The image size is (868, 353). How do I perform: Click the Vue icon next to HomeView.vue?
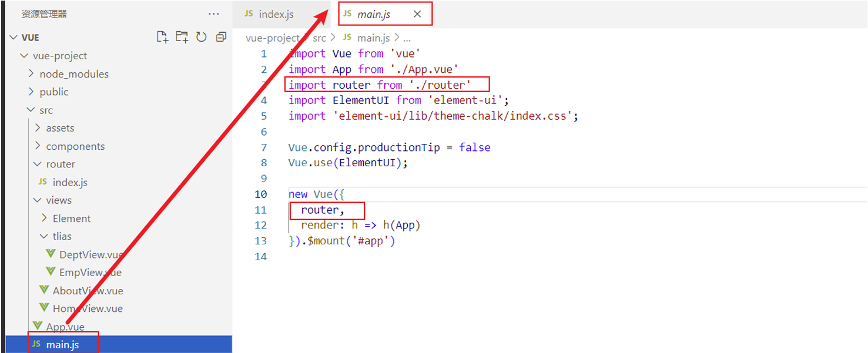pos(44,308)
